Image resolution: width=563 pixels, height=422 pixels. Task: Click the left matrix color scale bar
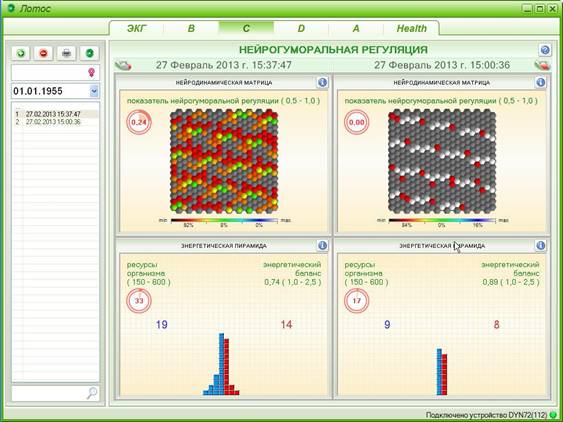point(224,221)
